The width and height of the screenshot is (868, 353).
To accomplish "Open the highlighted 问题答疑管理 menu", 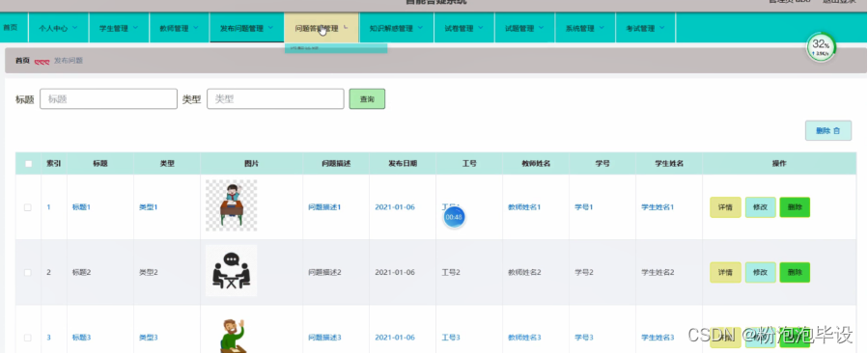I will (x=322, y=28).
